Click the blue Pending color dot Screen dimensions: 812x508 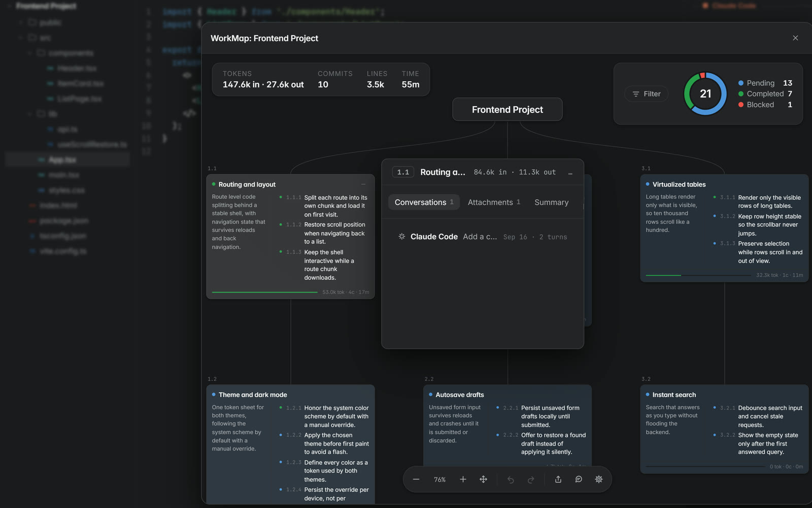(x=741, y=83)
